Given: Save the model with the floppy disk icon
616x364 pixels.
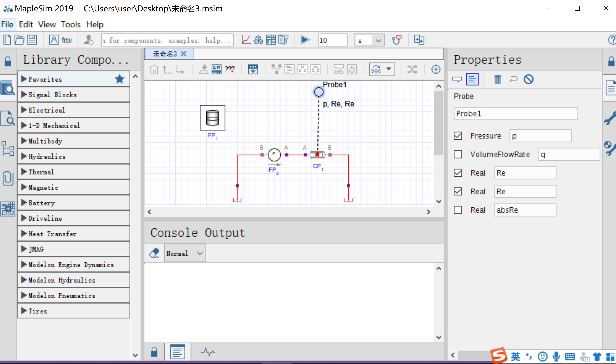Looking at the screenshot, I should pos(32,40).
